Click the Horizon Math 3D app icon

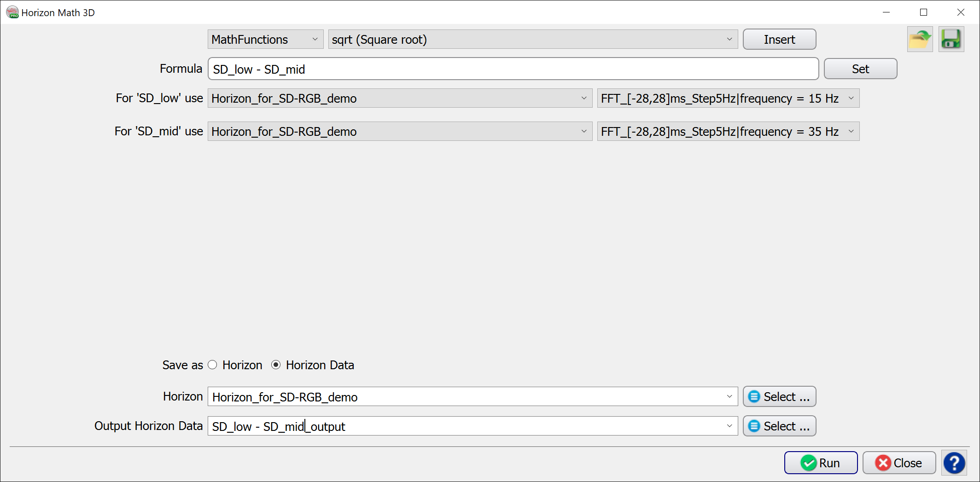12,12
